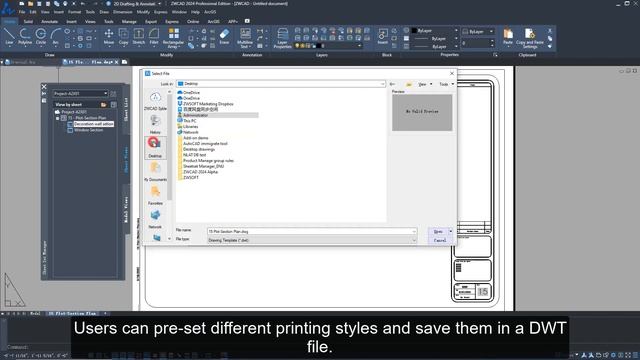Click Cancel in Select File dialog
Viewport: 640px width, 360px height.
(440, 240)
